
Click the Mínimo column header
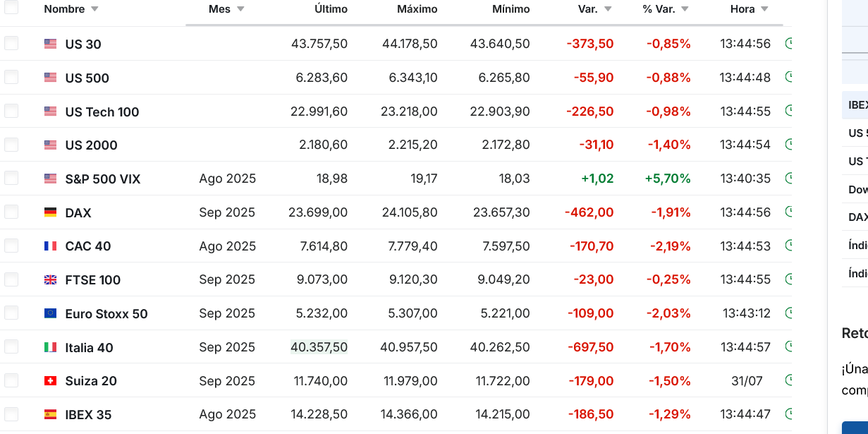pos(511,9)
